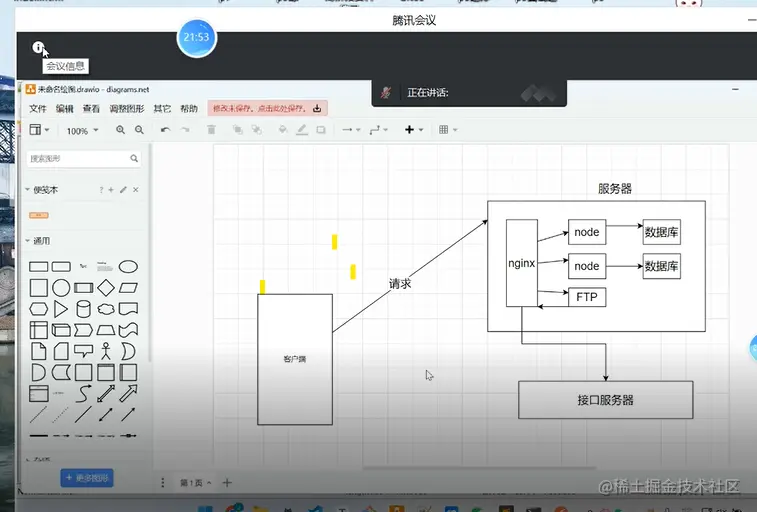Open the page options dots menu
The image size is (757, 512).
pyautogui.click(x=163, y=483)
